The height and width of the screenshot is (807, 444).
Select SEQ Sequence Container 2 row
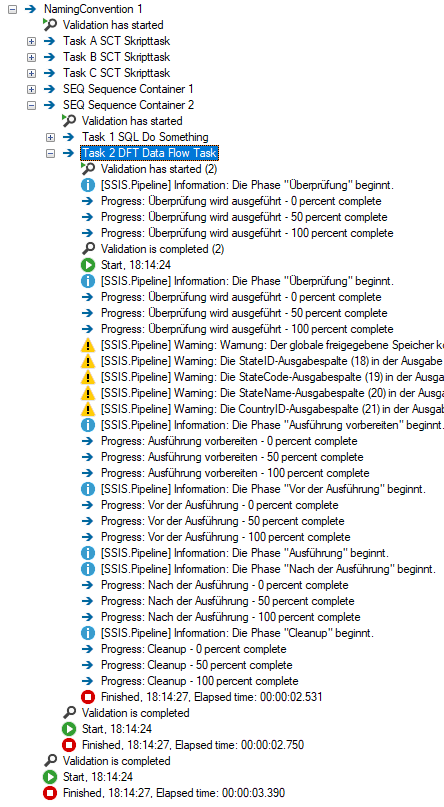pyautogui.click(x=129, y=104)
